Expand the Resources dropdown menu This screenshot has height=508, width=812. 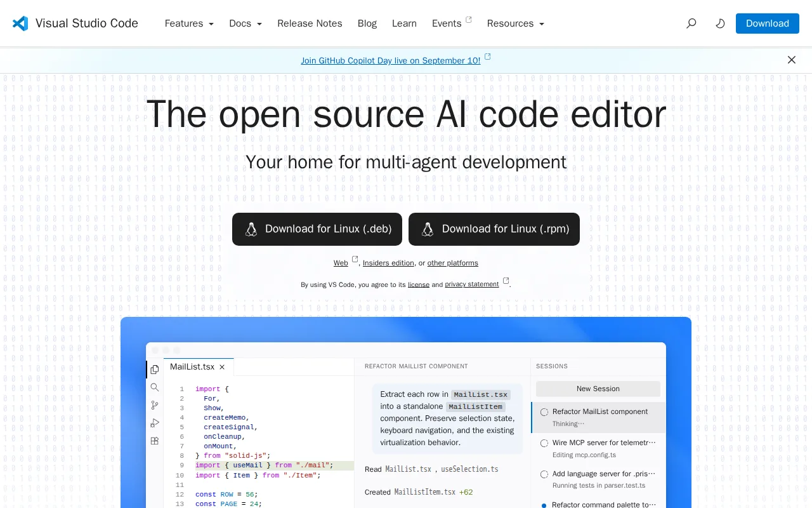click(516, 23)
